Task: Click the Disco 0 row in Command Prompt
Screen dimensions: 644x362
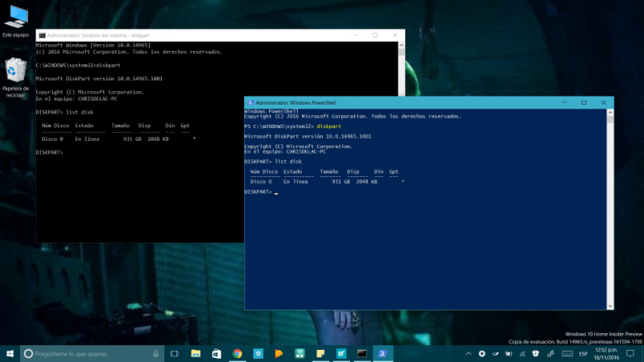Action: click(118, 138)
